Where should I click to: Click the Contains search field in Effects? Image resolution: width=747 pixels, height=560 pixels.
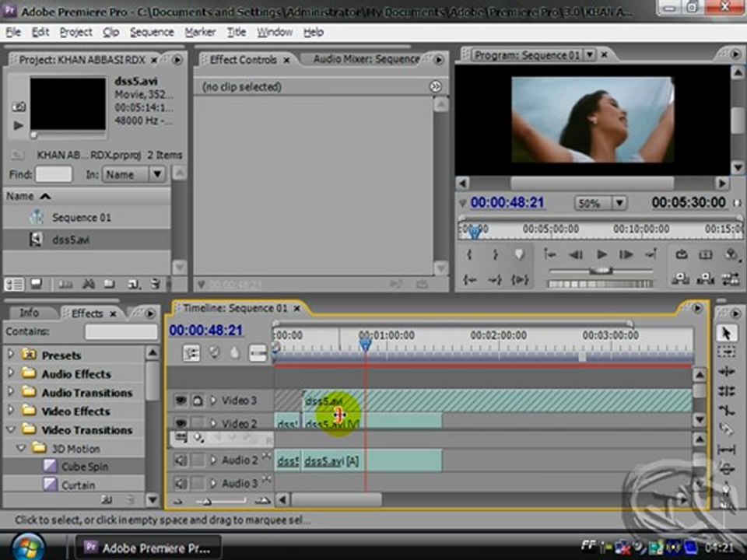pyautogui.click(x=121, y=332)
